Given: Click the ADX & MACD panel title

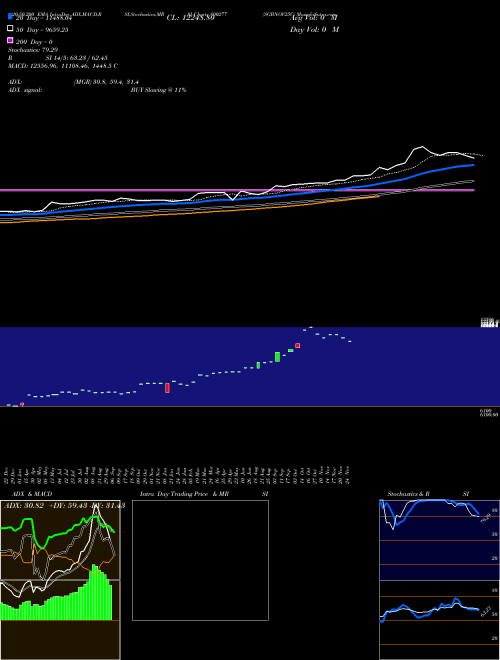Looking at the screenshot, I should pos(32,494).
